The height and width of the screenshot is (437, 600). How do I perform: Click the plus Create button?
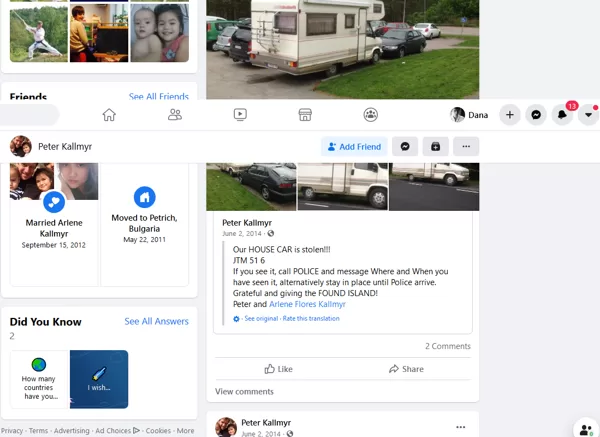510,115
